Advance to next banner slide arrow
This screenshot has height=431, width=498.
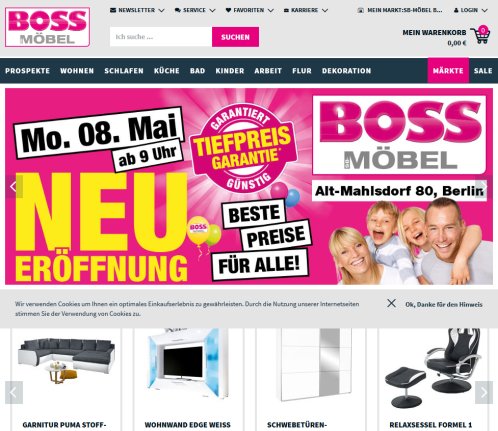pos(484,187)
